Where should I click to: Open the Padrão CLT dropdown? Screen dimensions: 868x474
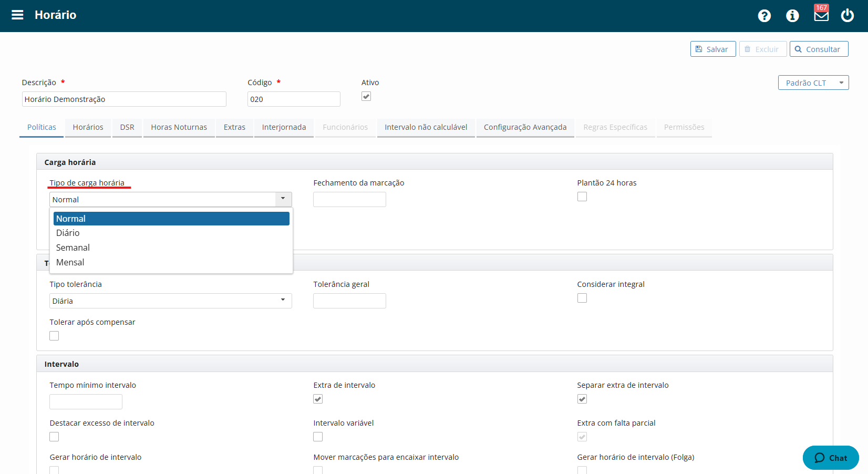click(813, 83)
